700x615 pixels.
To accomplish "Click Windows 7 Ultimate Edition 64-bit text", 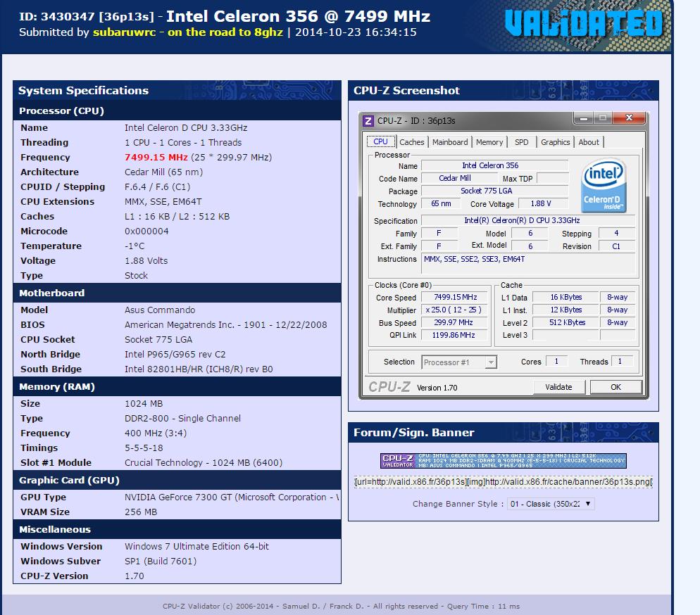I will [197, 546].
